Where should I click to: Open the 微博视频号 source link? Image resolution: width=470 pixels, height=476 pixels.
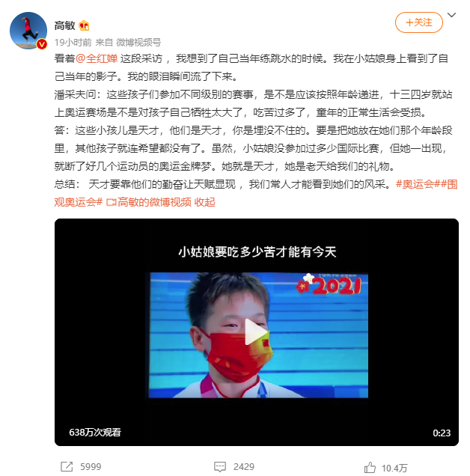tap(138, 43)
